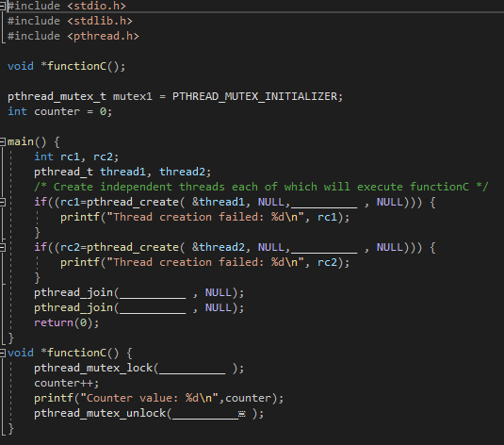Collapse the #include block fold marker
504x445 pixels.
(2, 6)
